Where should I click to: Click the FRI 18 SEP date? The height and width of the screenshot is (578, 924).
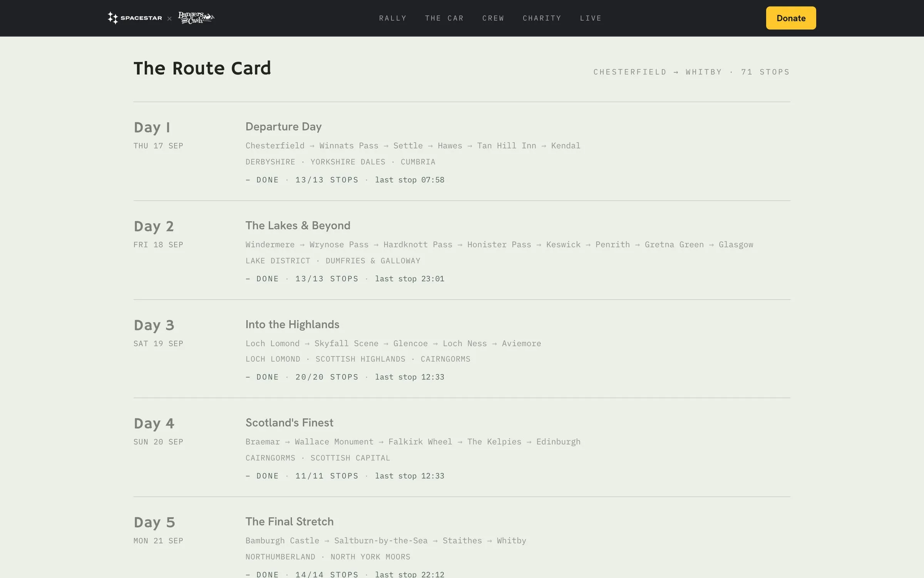(158, 245)
